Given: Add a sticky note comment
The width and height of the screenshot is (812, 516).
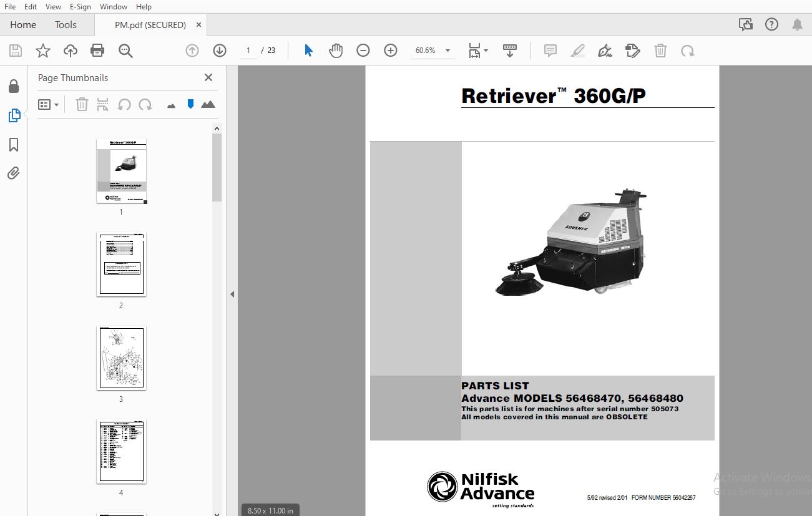Looking at the screenshot, I should (550, 51).
